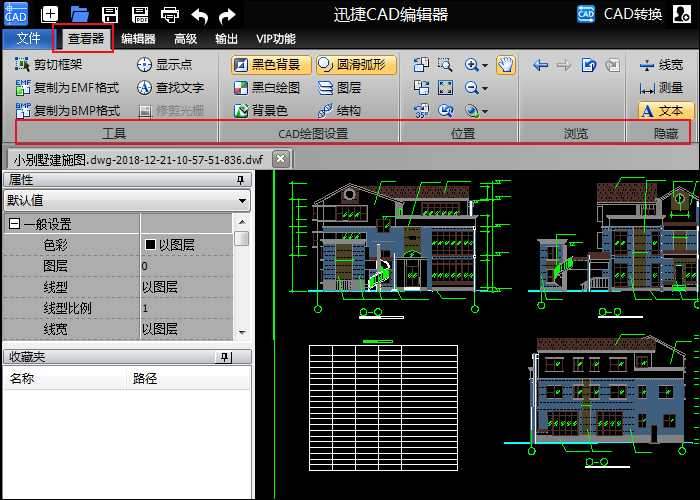The width and height of the screenshot is (700, 500).
Task: Pick a 背景色 background color
Action: (261, 111)
